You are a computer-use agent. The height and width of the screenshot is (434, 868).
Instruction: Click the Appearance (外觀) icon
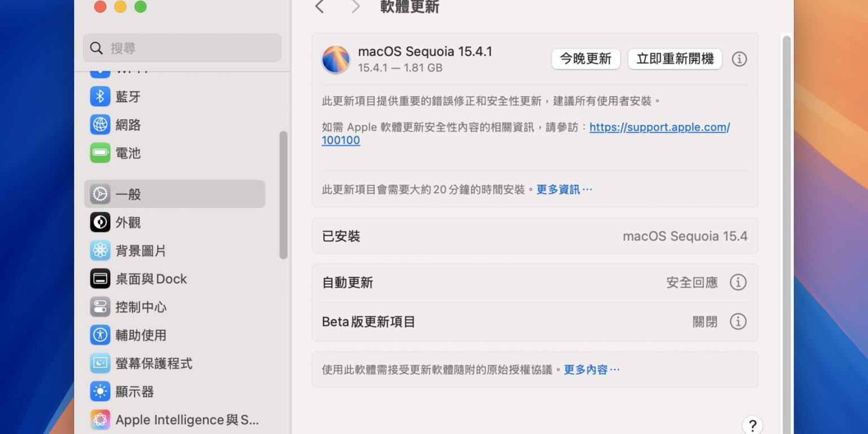100,223
